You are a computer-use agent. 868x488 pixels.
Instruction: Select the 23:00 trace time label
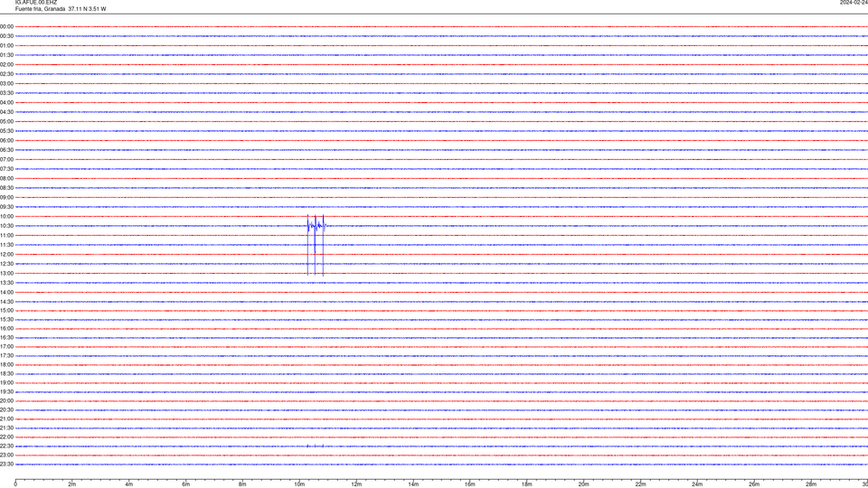tap(6, 455)
